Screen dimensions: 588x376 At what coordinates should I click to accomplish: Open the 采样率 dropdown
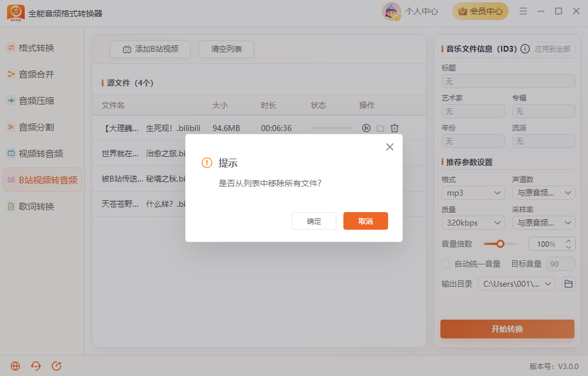(x=543, y=223)
